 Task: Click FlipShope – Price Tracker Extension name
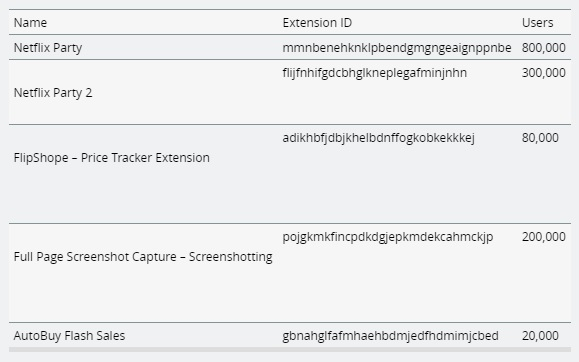tap(112, 158)
